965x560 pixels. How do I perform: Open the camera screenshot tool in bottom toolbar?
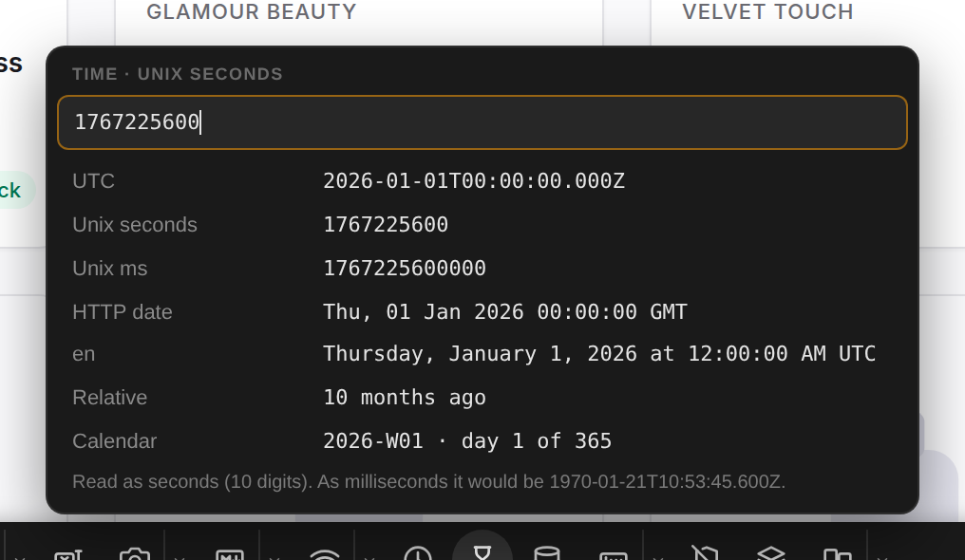point(135,552)
